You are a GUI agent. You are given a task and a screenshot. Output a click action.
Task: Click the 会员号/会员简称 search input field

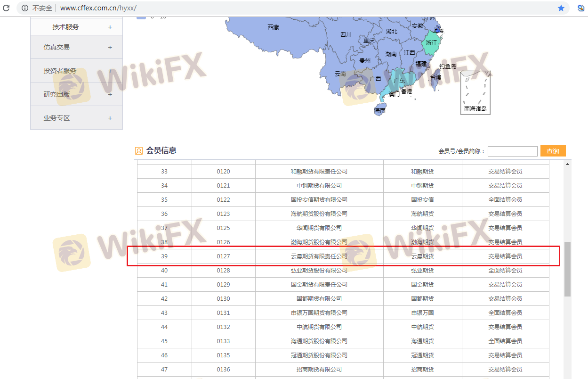512,151
